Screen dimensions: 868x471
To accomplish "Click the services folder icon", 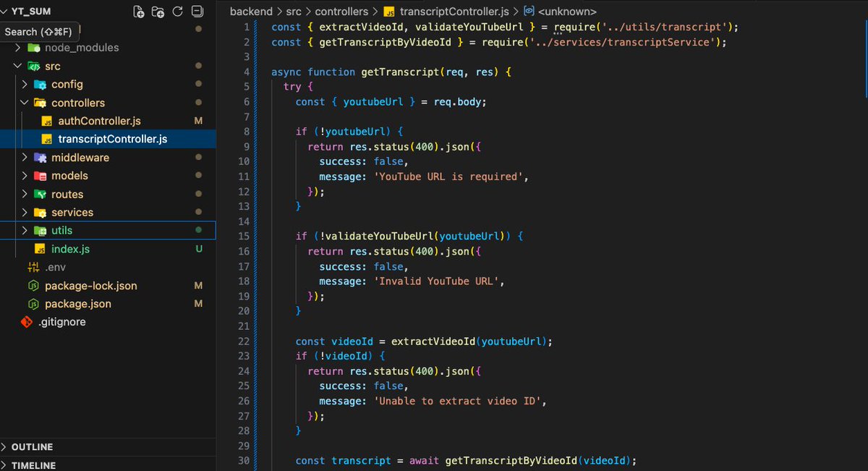I will coord(40,213).
